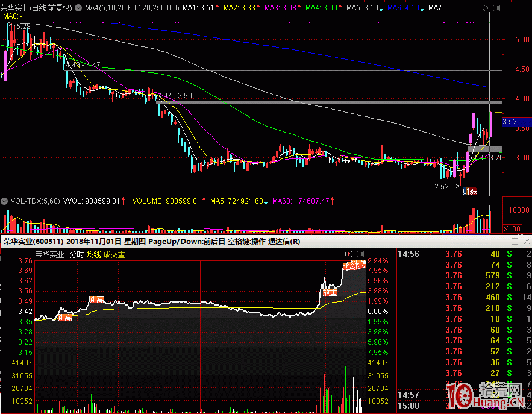Viewport: 532px width, 414px height.
Task: Click the 4.49 - 4.47 gap label
Action: pos(83,65)
